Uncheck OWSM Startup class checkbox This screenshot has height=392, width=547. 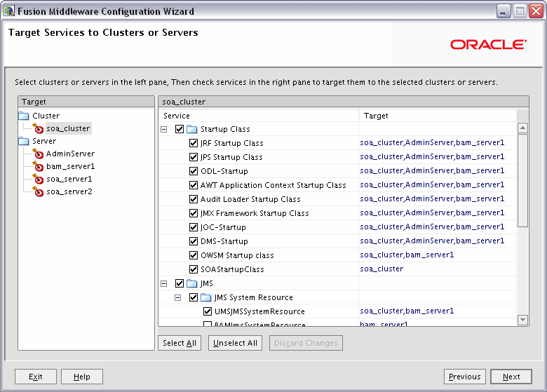tap(194, 255)
